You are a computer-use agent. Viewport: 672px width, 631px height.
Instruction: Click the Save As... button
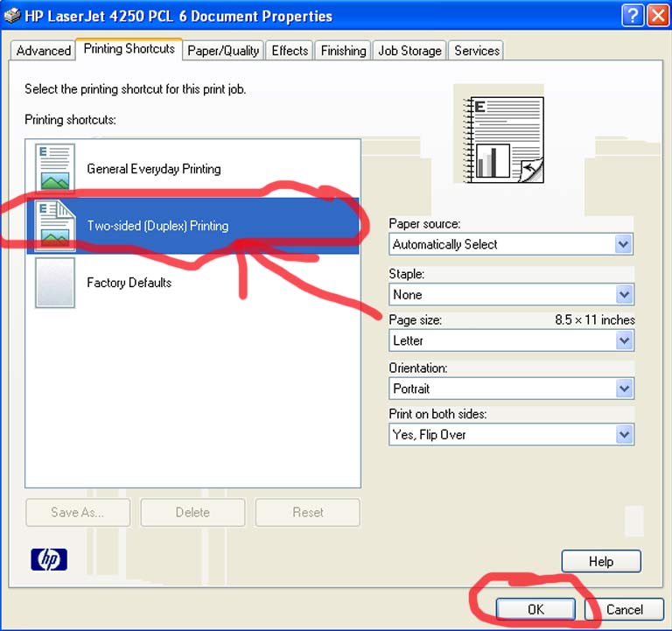click(78, 512)
